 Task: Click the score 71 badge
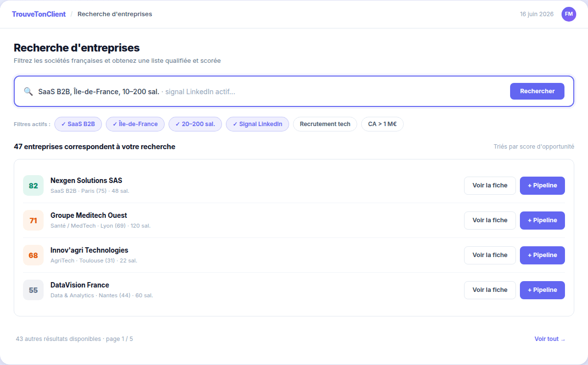[x=33, y=220]
